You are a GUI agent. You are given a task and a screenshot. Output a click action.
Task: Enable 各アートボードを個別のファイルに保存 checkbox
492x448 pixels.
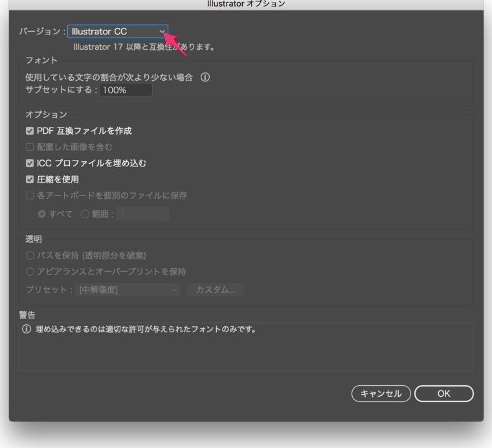pyautogui.click(x=30, y=196)
